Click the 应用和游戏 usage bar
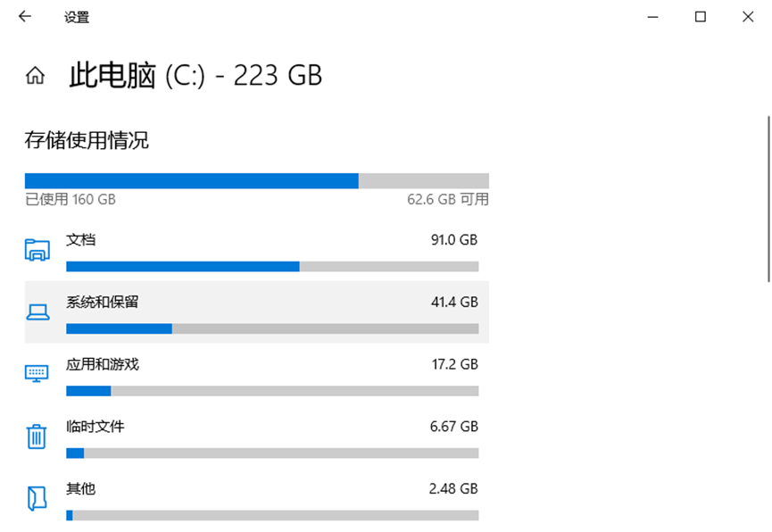Viewport: 772px width, 532px height. [x=272, y=391]
